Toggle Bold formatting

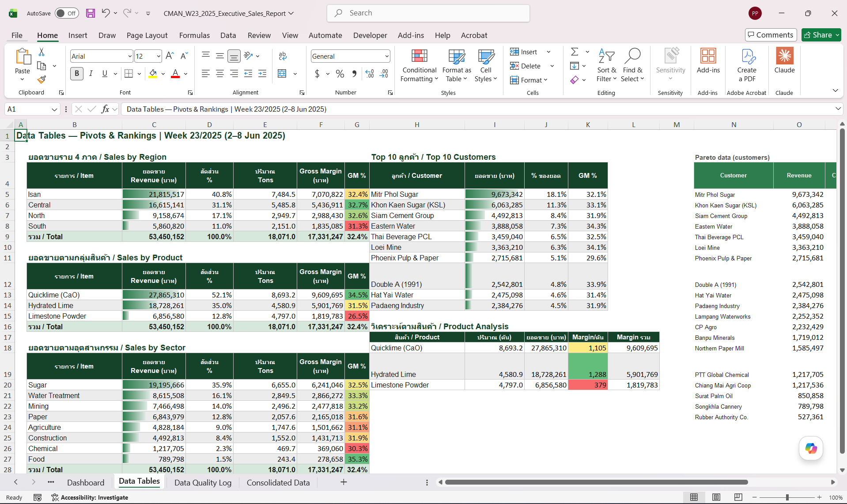(77, 74)
